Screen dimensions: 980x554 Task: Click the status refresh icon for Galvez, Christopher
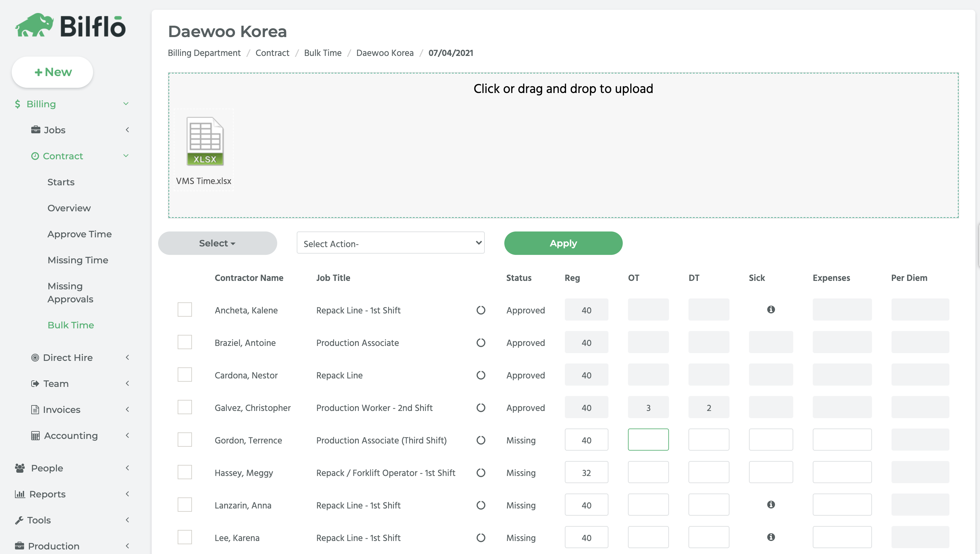481,407
